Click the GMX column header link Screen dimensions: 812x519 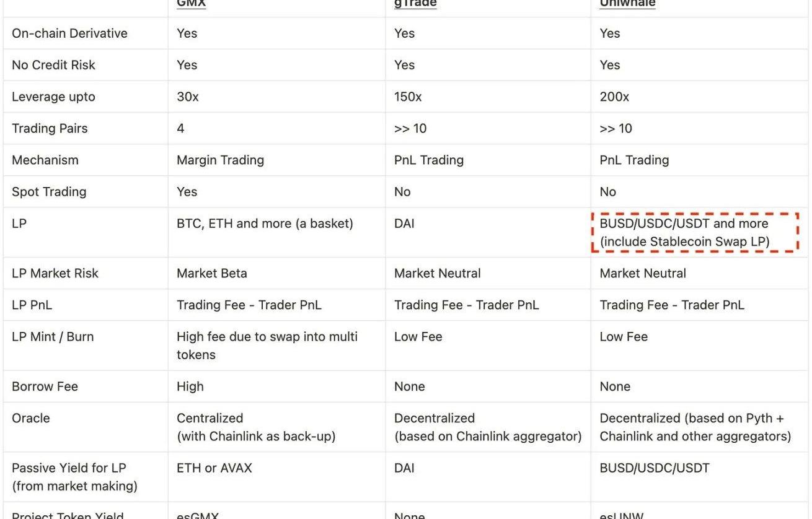click(191, 3)
